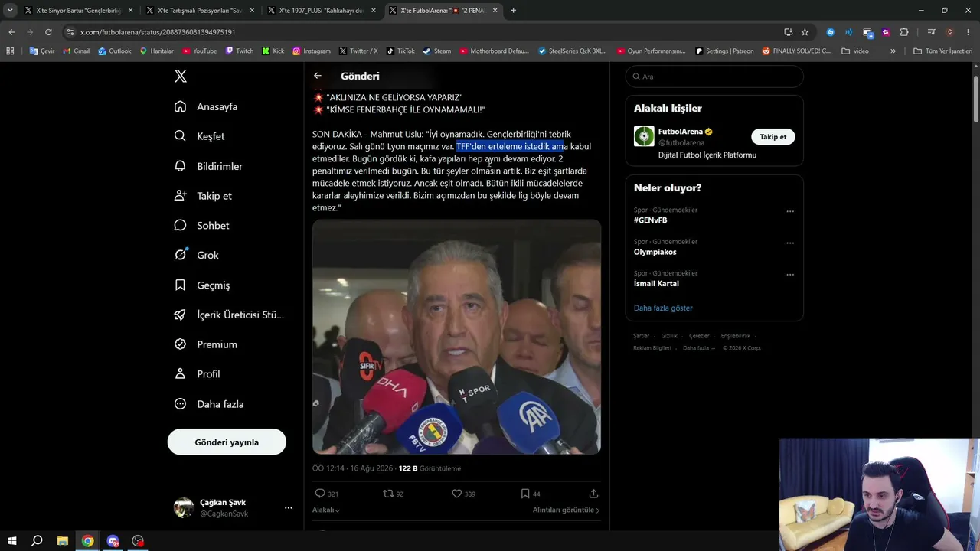
Task: Open Sohbet messages
Action: pos(201,226)
